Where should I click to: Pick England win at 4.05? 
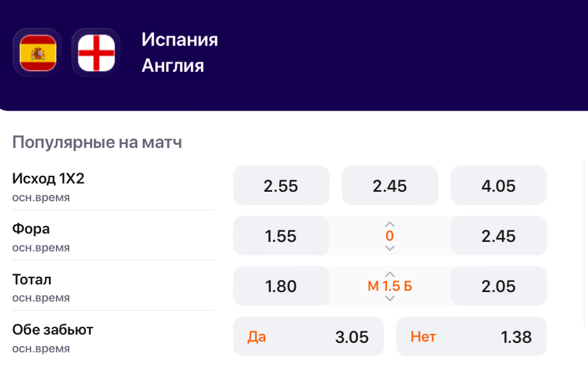[499, 186]
